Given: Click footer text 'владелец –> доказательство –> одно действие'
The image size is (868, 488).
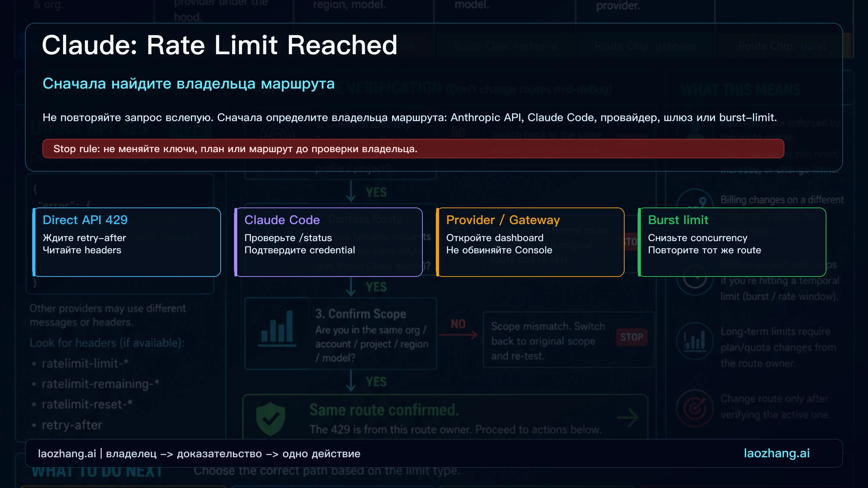Looking at the screenshot, I should [233, 454].
